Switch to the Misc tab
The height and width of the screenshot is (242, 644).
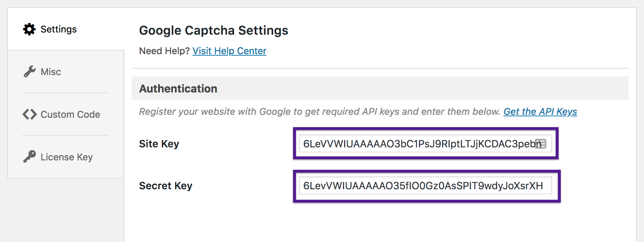(51, 72)
